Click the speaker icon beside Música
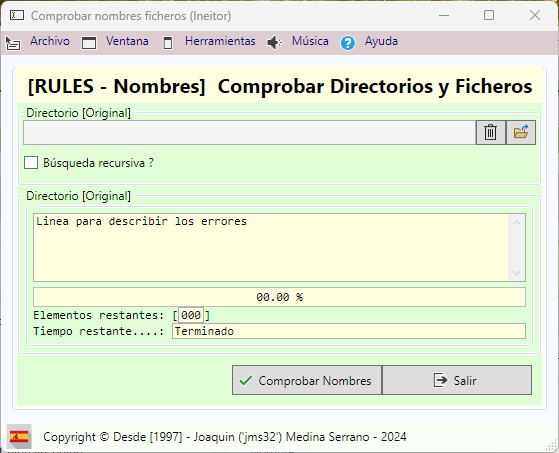The height and width of the screenshot is (453, 559). (x=275, y=43)
